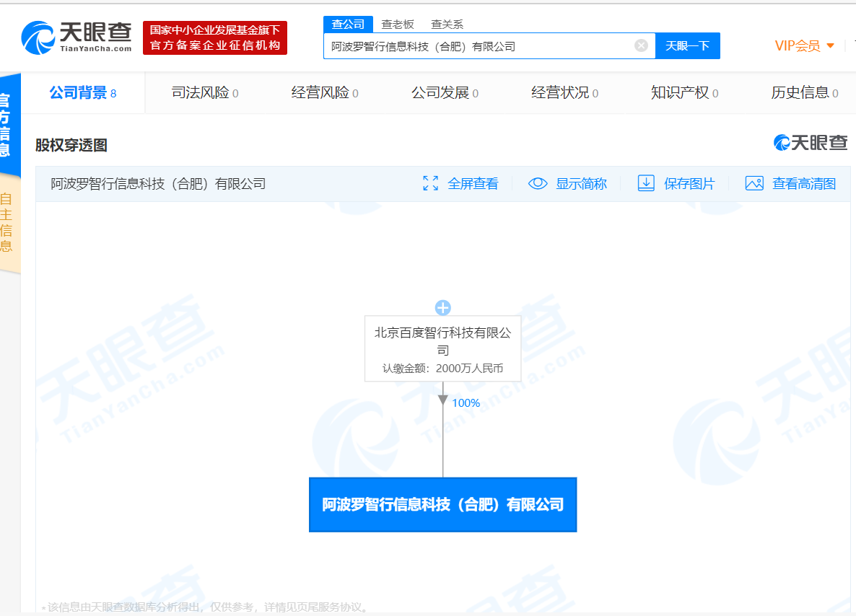This screenshot has height=616, width=856.
Task: Select the 查公司 search tab
Action: [348, 25]
